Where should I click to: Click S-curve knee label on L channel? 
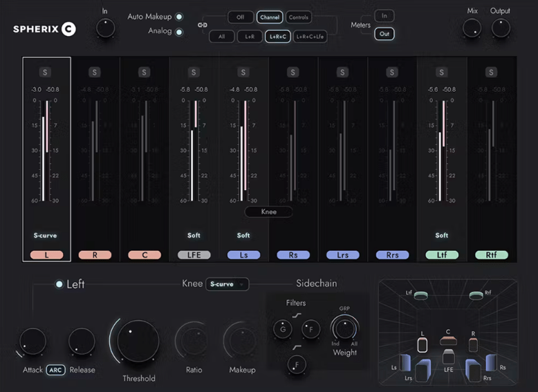pos(45,235)
